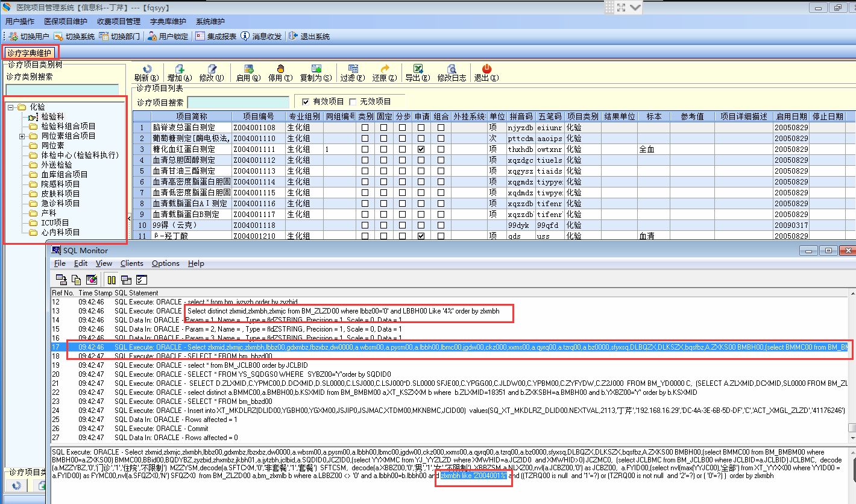Check the 无效项目 checkbox

coord(353,101)
